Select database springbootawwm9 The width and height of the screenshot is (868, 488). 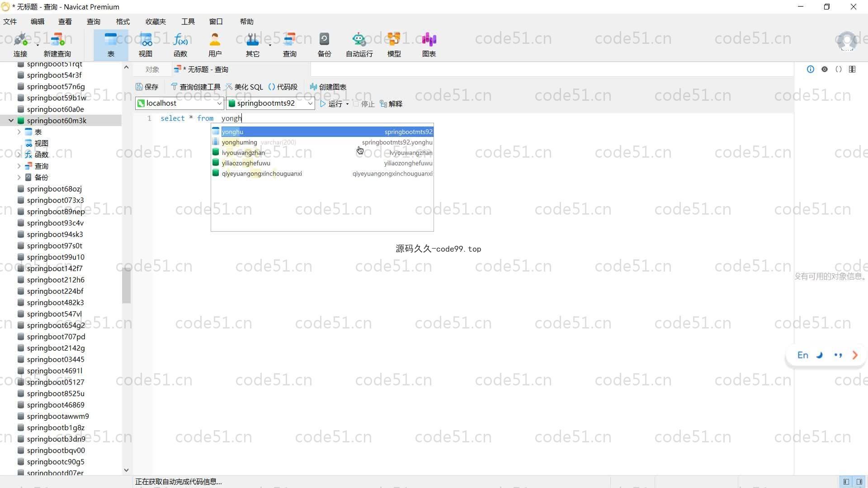pos(58,416)
